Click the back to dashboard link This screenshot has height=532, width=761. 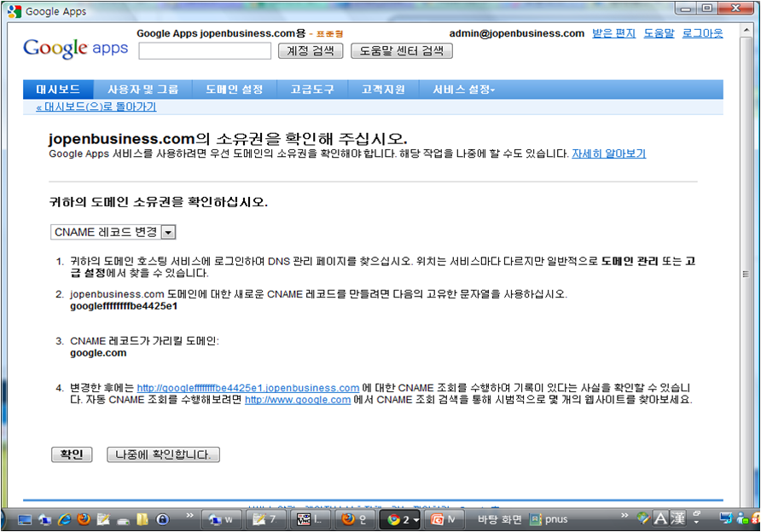coord(96,107)
